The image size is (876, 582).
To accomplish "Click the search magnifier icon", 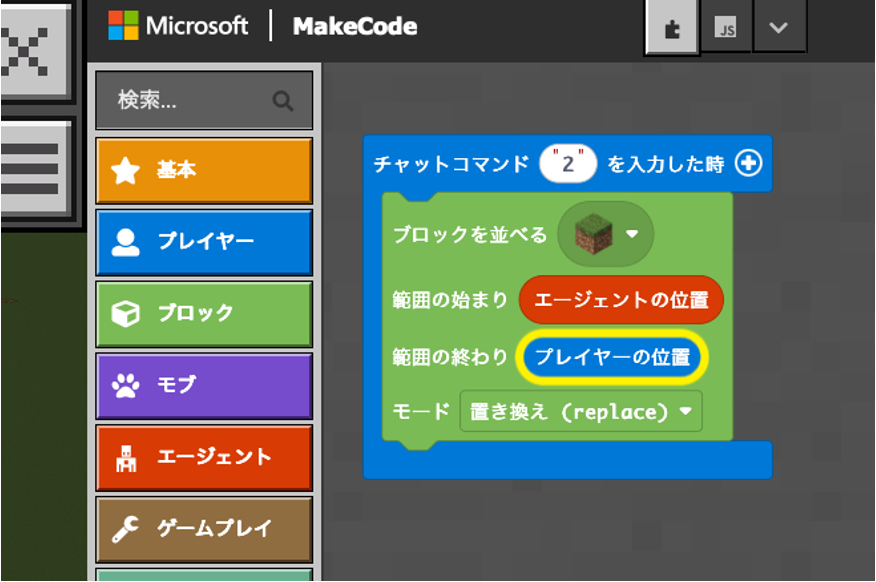I will pyautogui.click(x=283, y=101).
